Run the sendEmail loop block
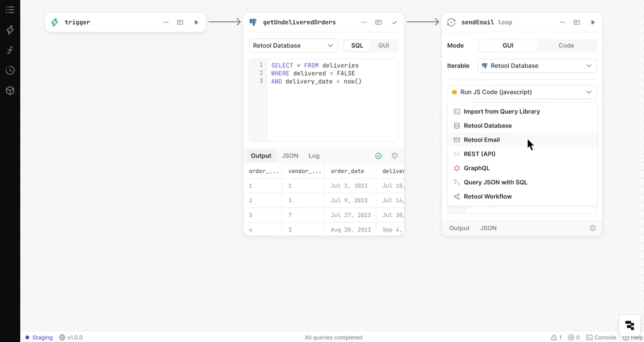The width and height of the screenshot is (644, 342). point(593,22)
